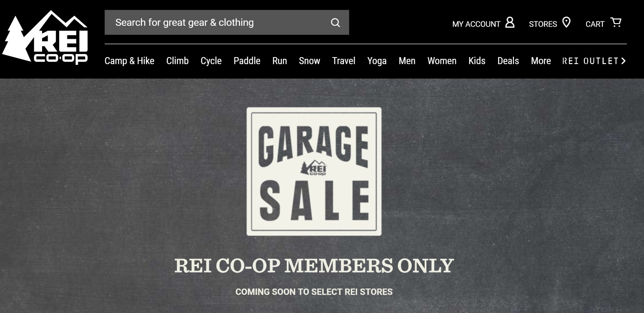Viewport: 644px width, 313px height.
Task: Open the Yoga category
Action: [x=377, y=61]
